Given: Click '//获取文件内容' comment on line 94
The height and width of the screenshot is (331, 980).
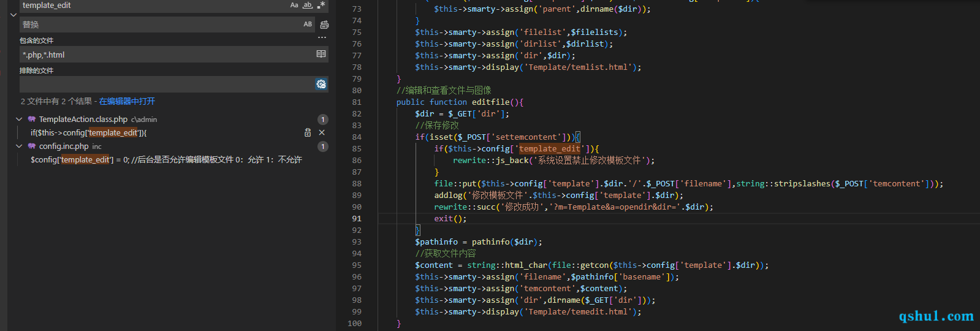Looking at the screenshot, I should click(x=446, y=254).
